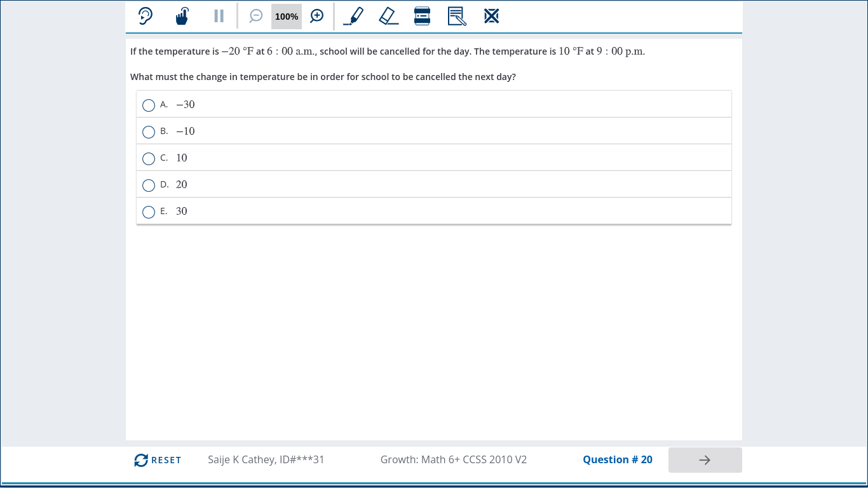The image size is (868, 488).
Task: Select answer A radio button, −30
Action: pyautogui.click(x=149, y=105)
